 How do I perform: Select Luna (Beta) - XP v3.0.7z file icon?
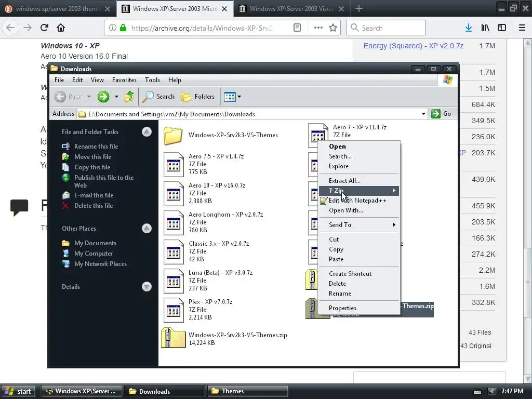click(x=174, y=281)
